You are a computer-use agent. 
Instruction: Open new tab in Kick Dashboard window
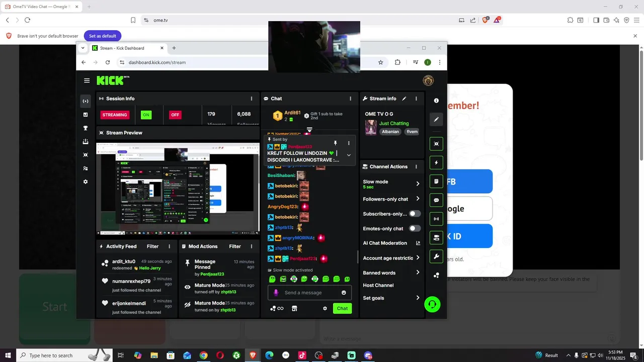pos(174,48)
